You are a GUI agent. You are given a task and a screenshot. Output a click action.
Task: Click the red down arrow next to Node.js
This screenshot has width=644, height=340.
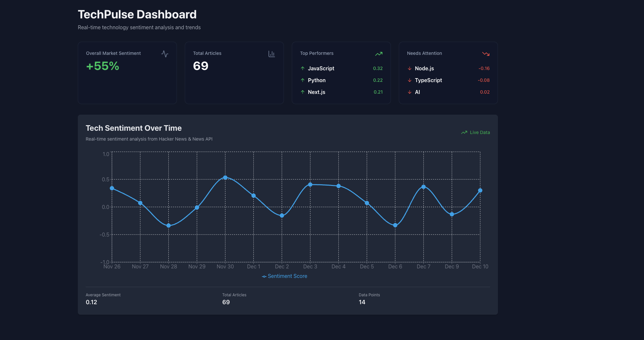[409, 68]
